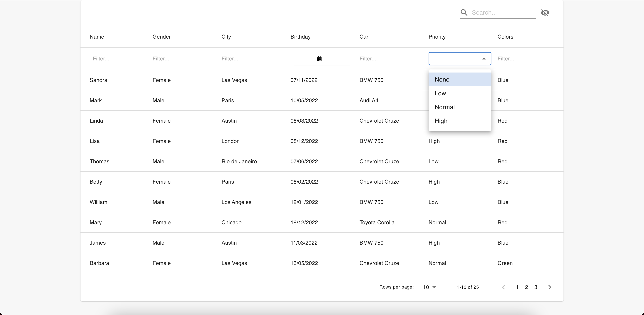This screenshot has height=315, width=644.
Task: Jump to page 2
Action: pos(526,287)
